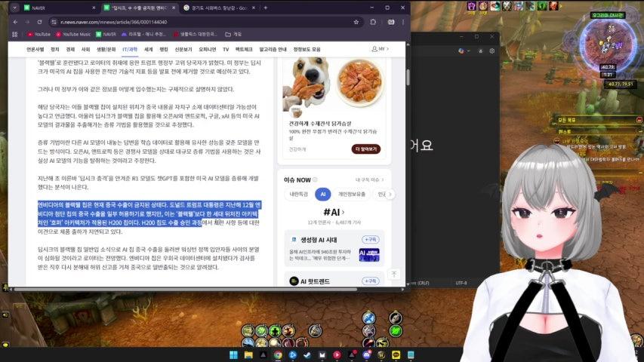This screenshot has width=644, height=362.
Task: Open the YouTube Music bookmark
Action: pyautogui.click(x=73, y=35)
